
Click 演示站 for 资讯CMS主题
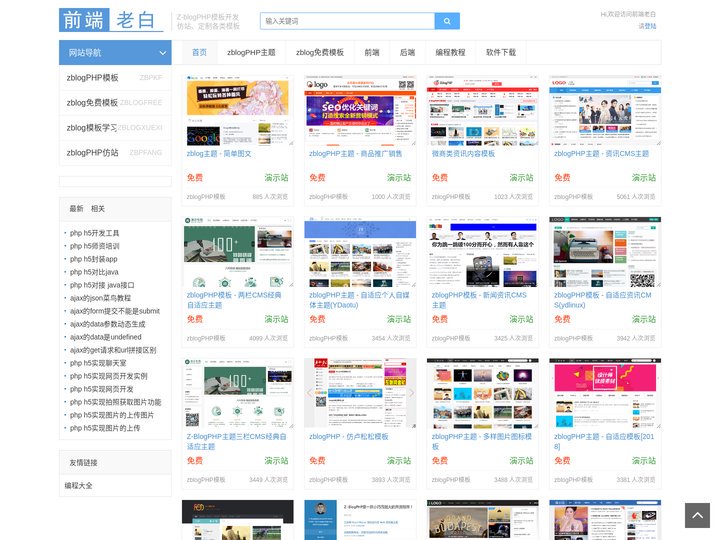click(x=644, y=178)
